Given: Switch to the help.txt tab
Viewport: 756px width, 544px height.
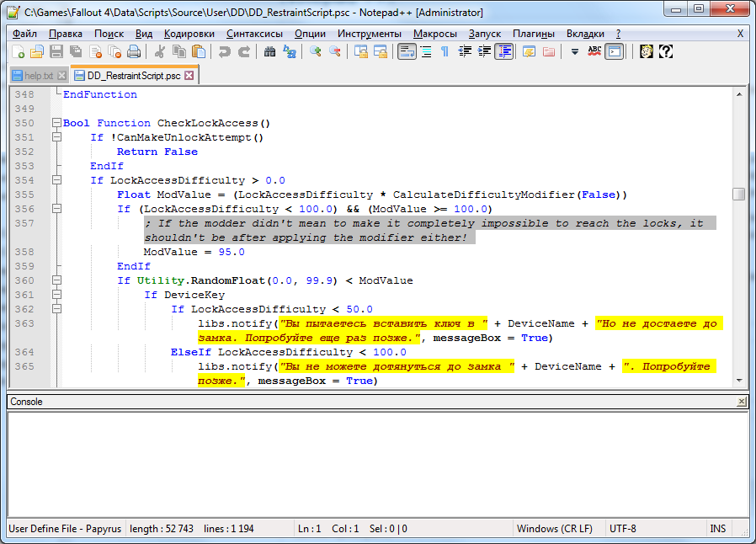Looking at the screenshot, I should click(x=39, y=76).
